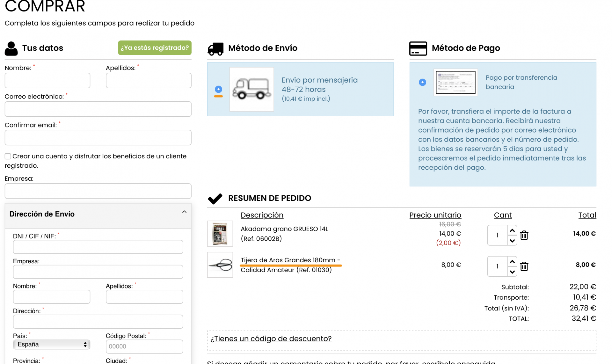Click the credit card icon beside Método de Pago

click(418, 48)
